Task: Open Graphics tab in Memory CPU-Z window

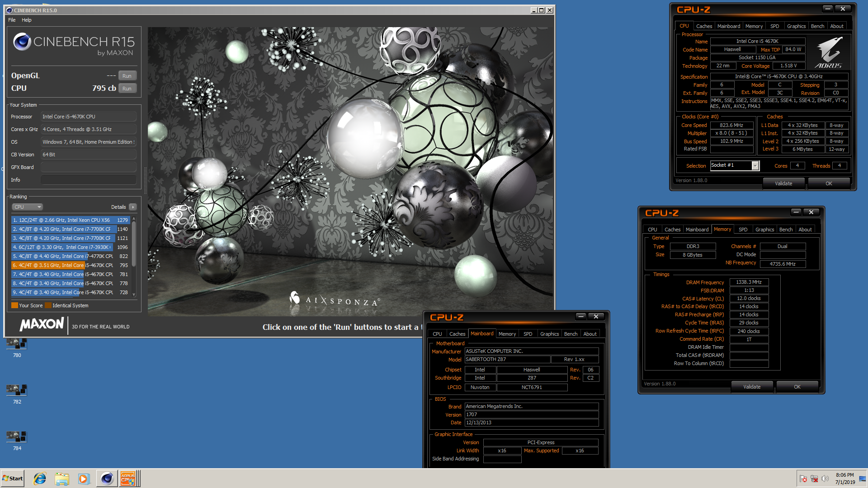Action: [764, 230]
